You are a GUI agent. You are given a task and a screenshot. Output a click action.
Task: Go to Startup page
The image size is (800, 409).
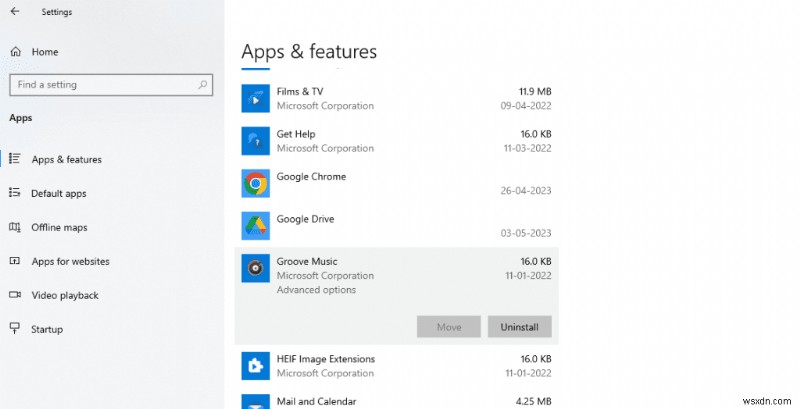point(47,329)
